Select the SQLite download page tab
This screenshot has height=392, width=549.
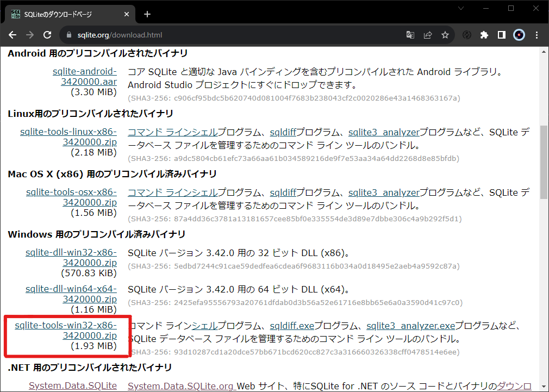pyautogui.click(x=70, y=14)
